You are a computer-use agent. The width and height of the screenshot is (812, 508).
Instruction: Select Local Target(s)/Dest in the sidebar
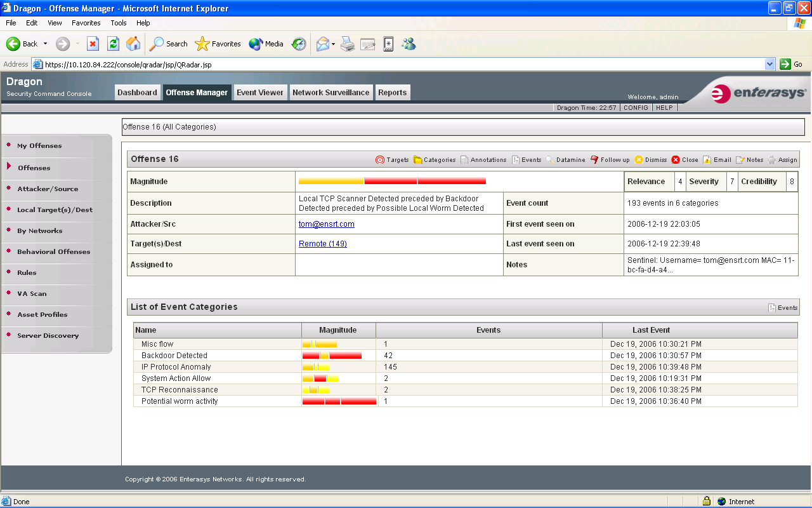(55, 210)
